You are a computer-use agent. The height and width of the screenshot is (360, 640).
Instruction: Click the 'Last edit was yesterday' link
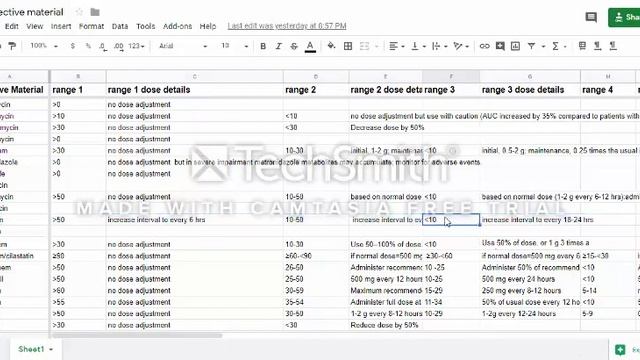287,26
